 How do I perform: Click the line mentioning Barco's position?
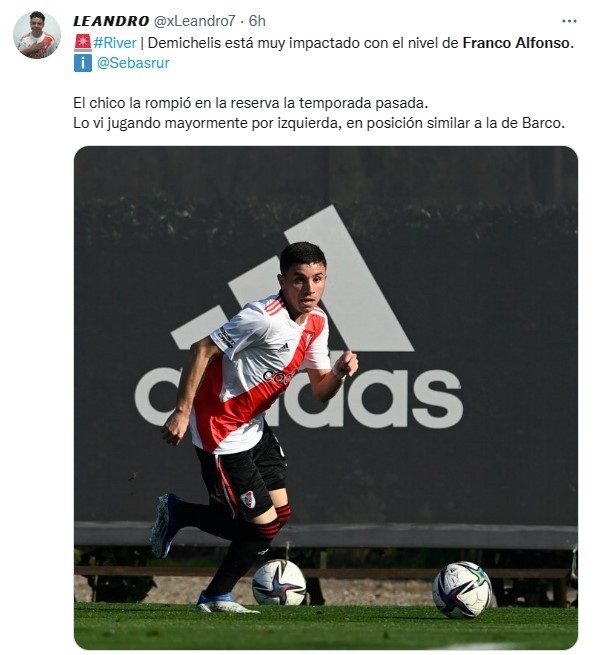click(319, 123)
